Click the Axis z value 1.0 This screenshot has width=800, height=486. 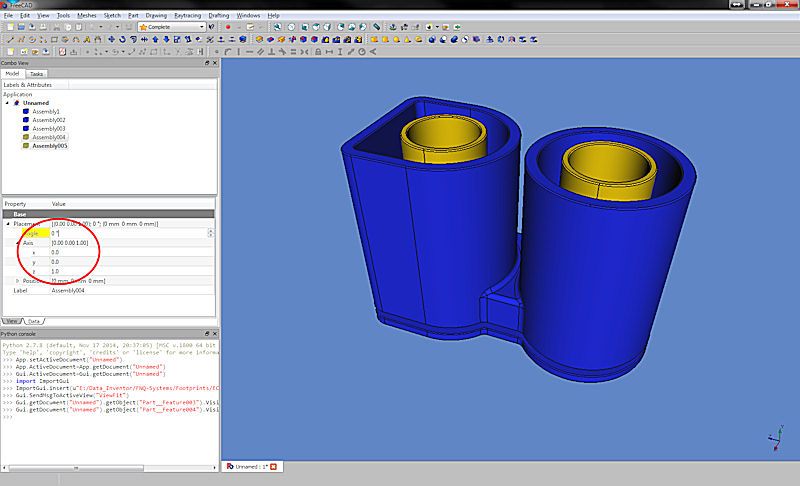[x=55, y=271]
